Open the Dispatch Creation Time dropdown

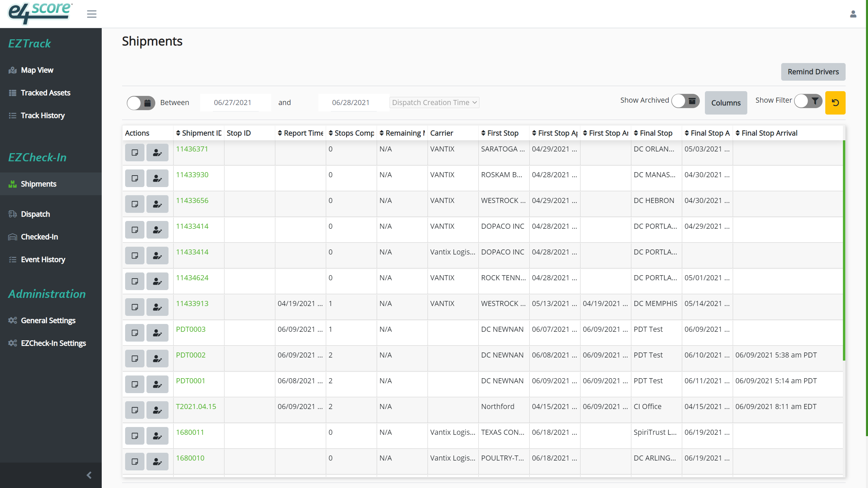pyautogui.click(x=434, y=102)
